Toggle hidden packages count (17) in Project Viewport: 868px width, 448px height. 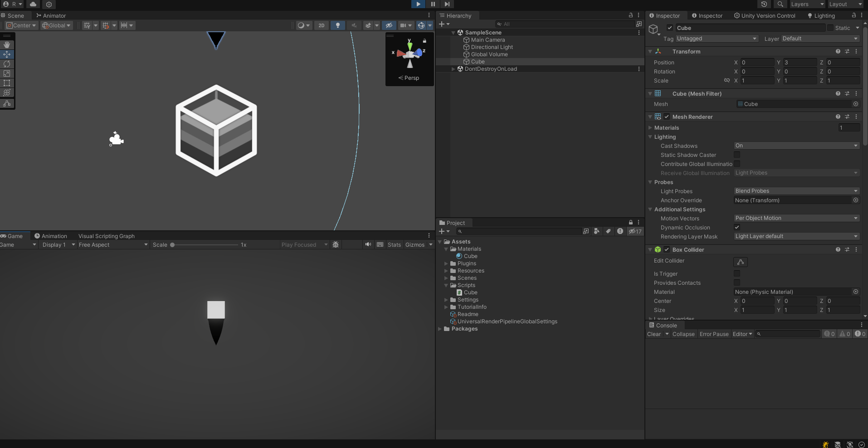pos(635,231)
